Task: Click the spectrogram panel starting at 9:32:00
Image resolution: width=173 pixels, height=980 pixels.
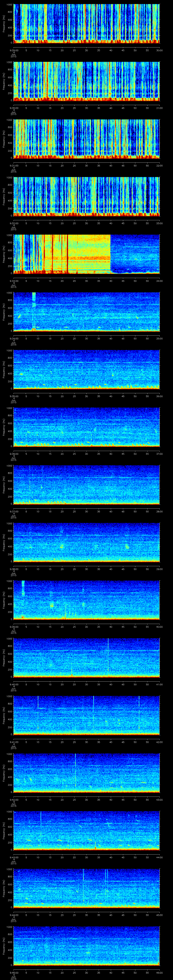Action: 87,197
